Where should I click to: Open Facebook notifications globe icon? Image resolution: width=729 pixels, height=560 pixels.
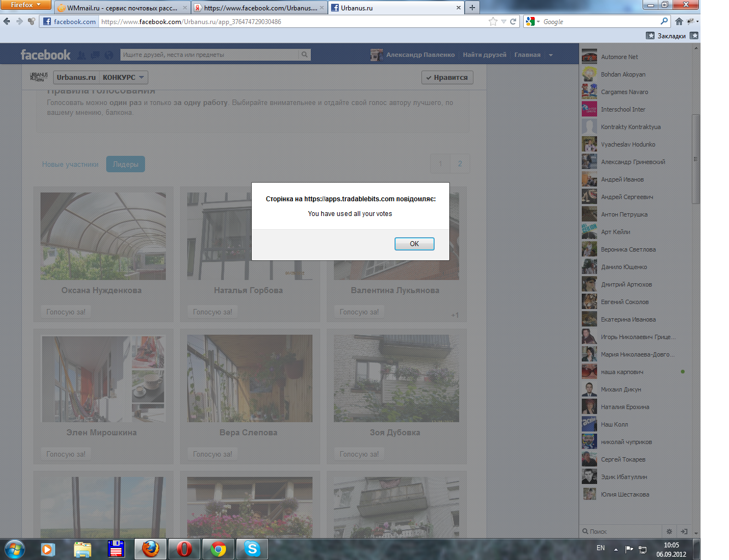pyautogui.click(x=109, y=55)
